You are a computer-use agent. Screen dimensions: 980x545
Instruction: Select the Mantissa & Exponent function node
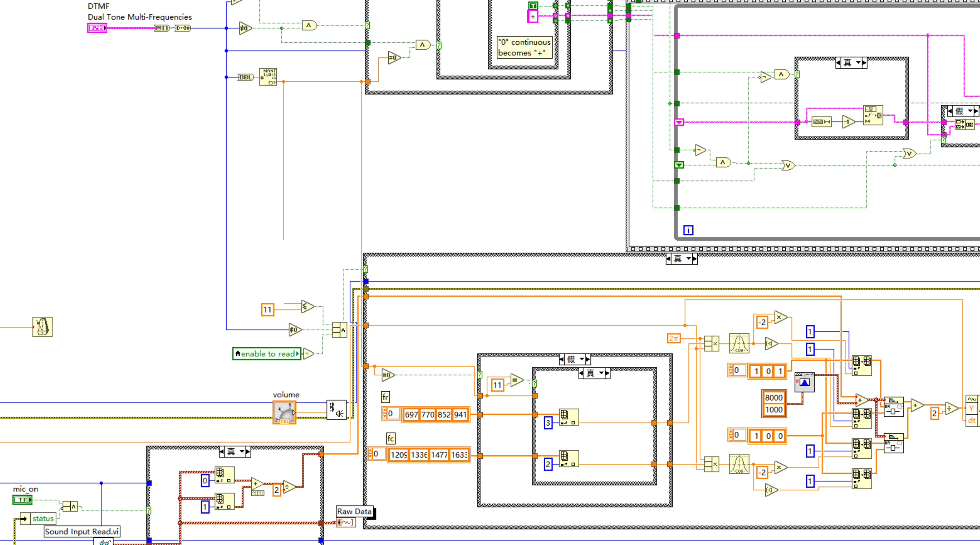(x=268, y=77)
